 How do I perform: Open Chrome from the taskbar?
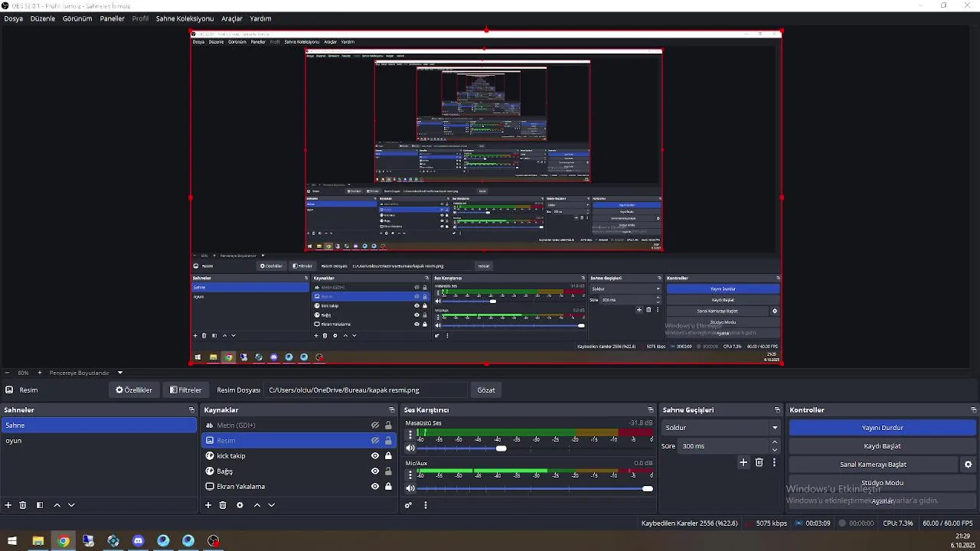pyautogui.click(x=63, y=541)
